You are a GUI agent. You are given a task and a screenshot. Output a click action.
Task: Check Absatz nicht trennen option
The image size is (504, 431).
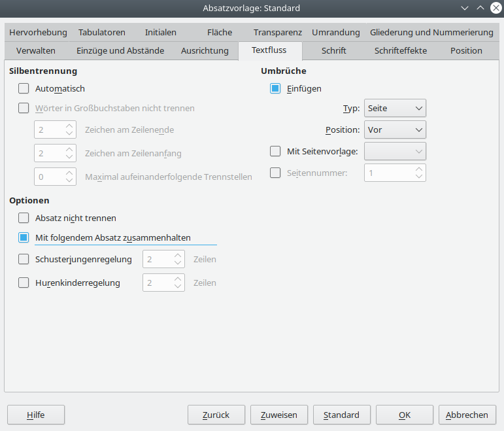click(24, 218)
